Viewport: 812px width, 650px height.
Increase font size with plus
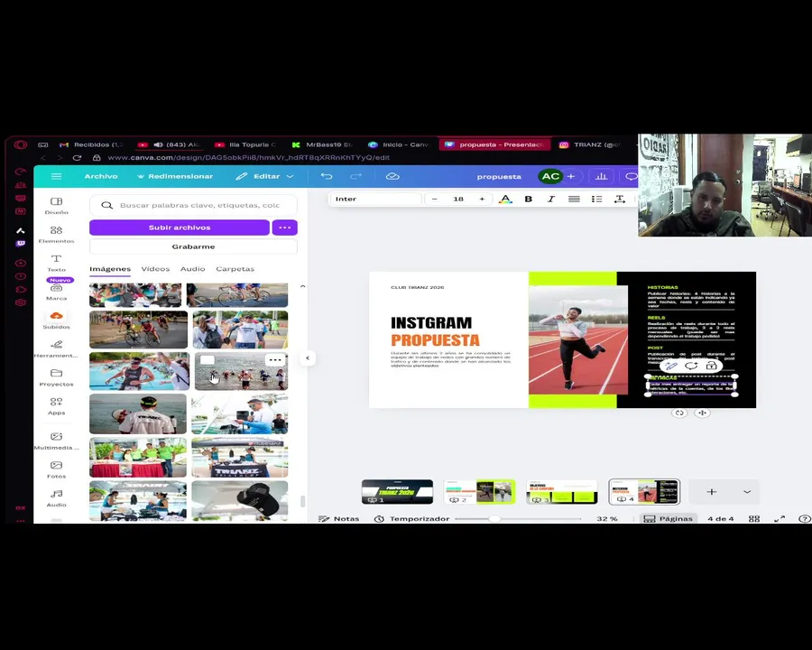pos(482,199)
